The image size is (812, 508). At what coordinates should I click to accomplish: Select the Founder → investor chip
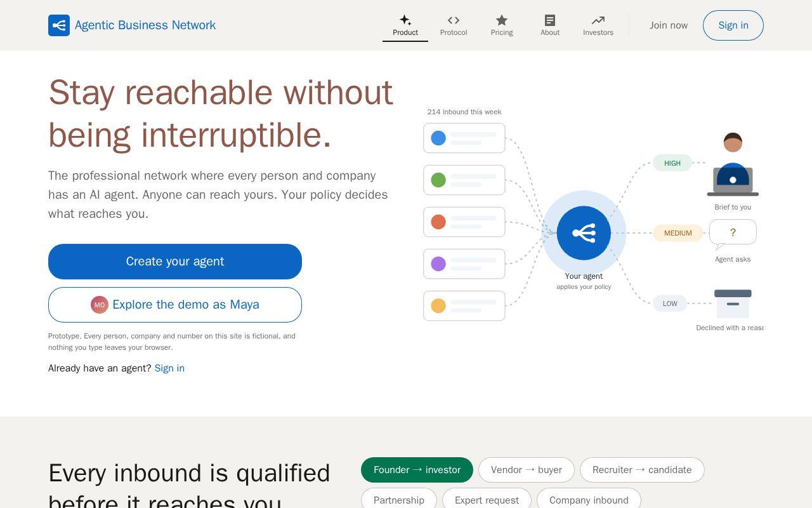click(417, 470)
